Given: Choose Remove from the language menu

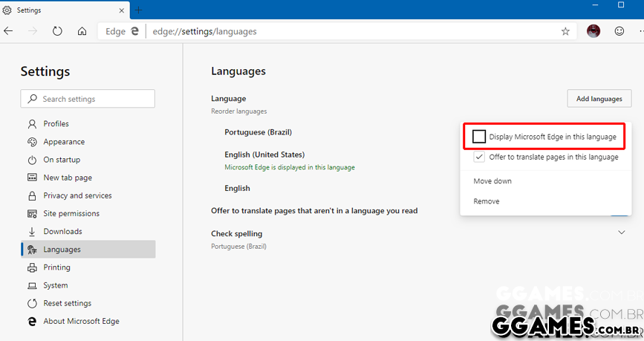Looking at the screenshot, I should [x=487, y=201].
